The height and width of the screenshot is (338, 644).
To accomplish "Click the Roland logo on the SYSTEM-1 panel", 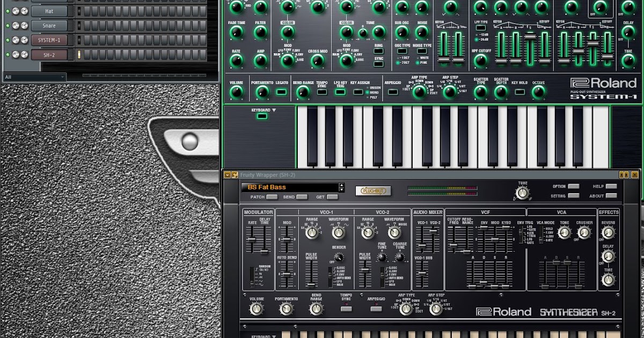I will pyautogui.click(x=602, y=82).
